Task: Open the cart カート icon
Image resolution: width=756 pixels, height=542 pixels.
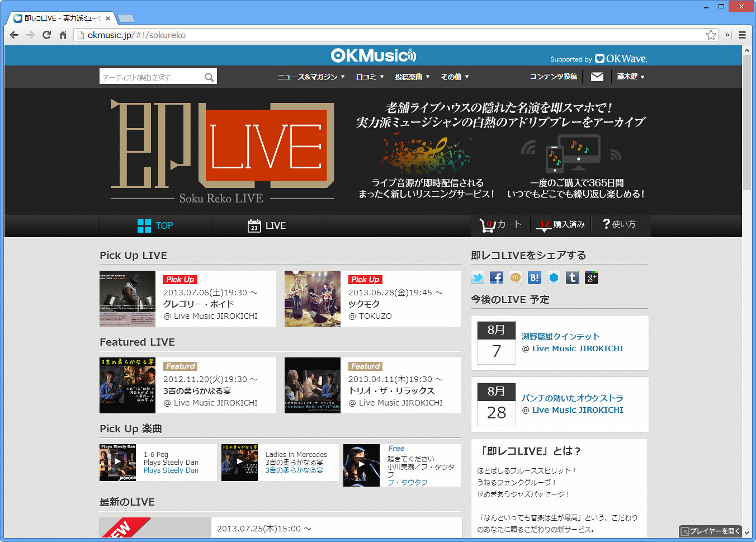Action: [x=500, y=225]
